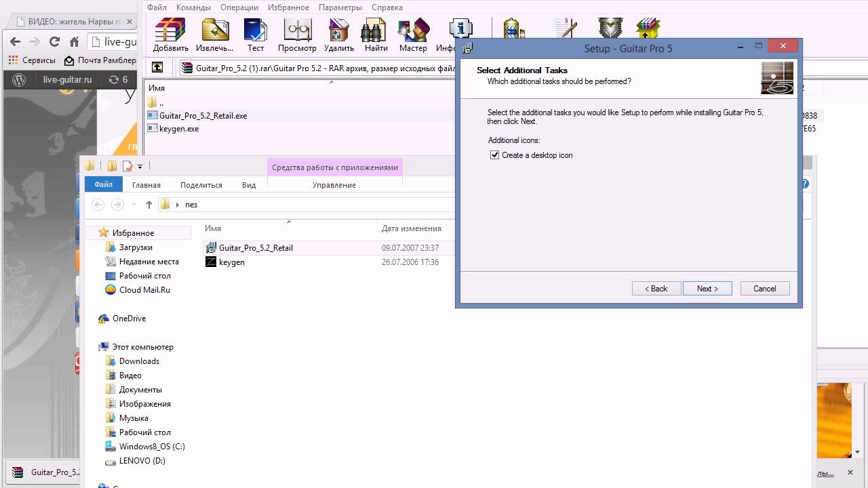Toggle Create a desktop icon checkbox

[x=494, y=155]
